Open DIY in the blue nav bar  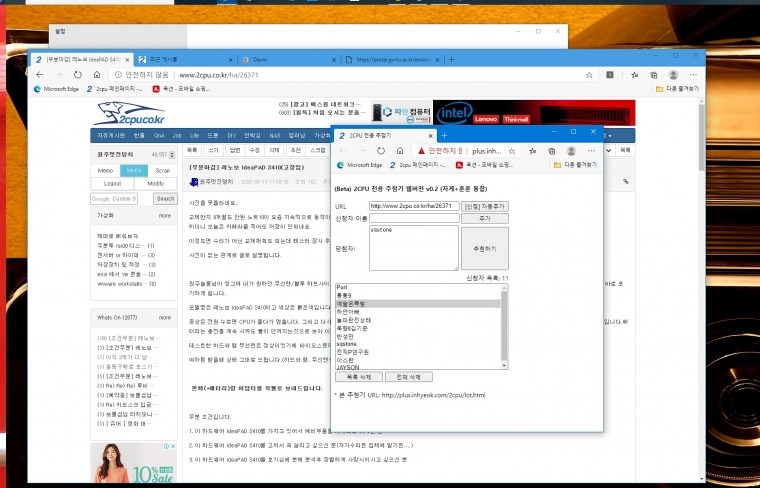232,136
